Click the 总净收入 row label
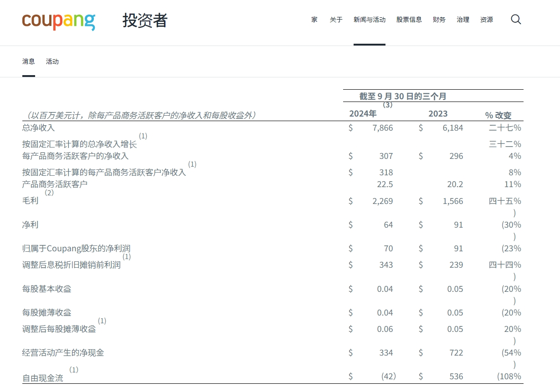This screenshot has height=392, width=560. pos(39,128)
